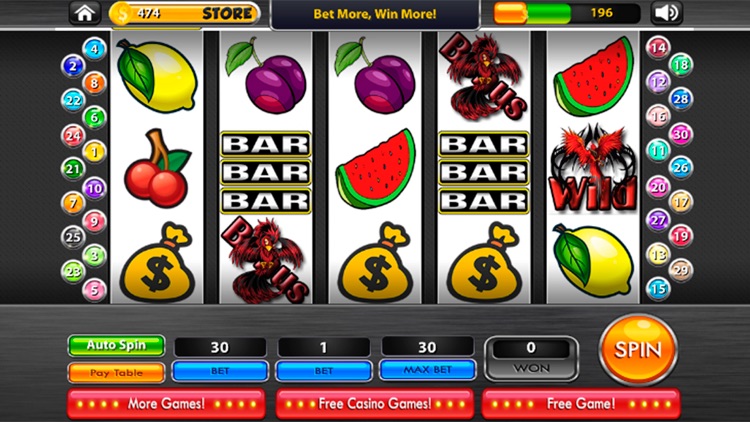Open the Free Game! banner
Image resolution: width=750 pixels, height=422 pixels.
(581, 404)
